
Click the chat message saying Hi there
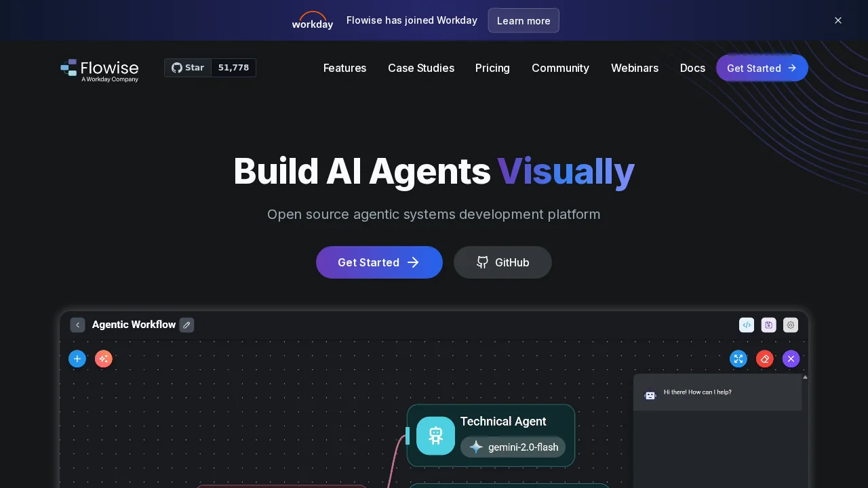point(697,392)
